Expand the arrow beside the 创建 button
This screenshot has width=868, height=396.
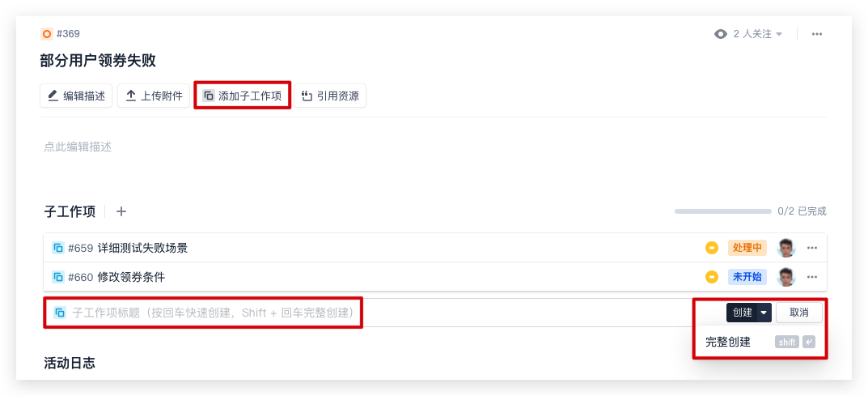[x=764, y=313]
